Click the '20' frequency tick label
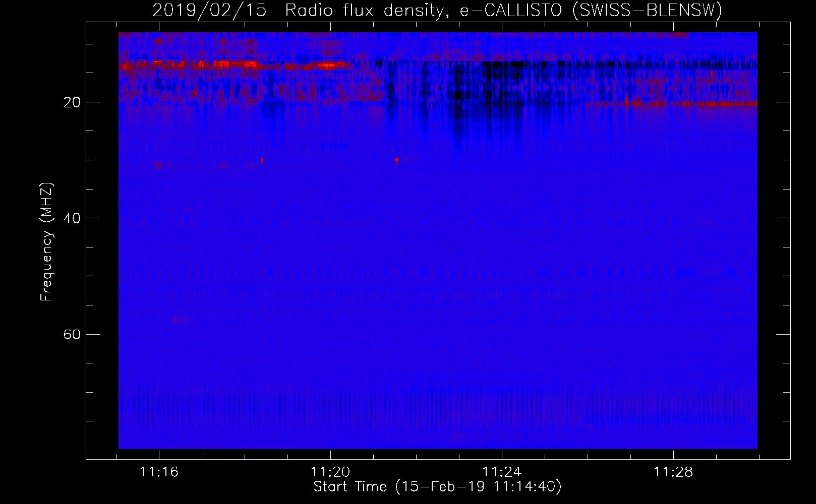 pyautogui.click(x=72, y=102)
